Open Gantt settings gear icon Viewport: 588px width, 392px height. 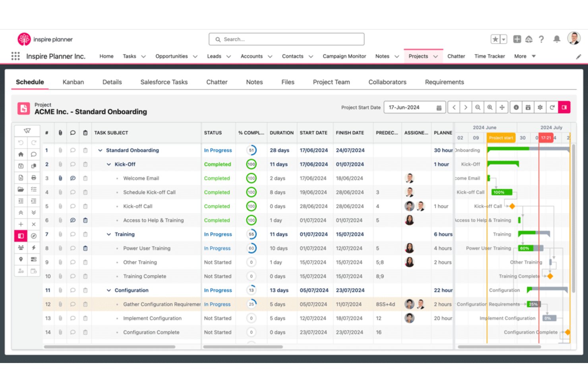pyautogui.click(x=540, y=107)
